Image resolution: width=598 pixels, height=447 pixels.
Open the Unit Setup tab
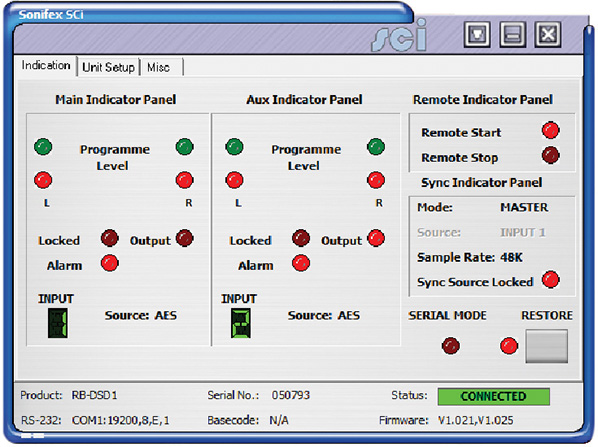[109, 68]
